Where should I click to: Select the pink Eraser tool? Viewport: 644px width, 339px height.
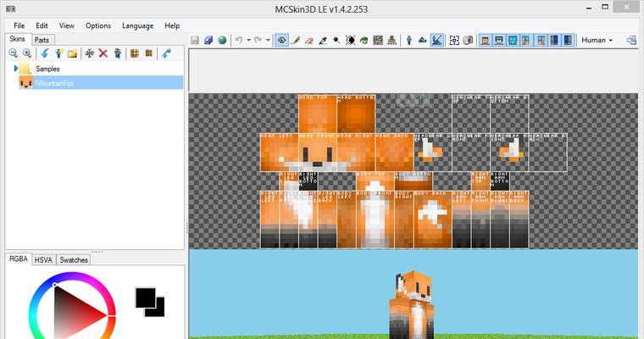click(309, 41)
